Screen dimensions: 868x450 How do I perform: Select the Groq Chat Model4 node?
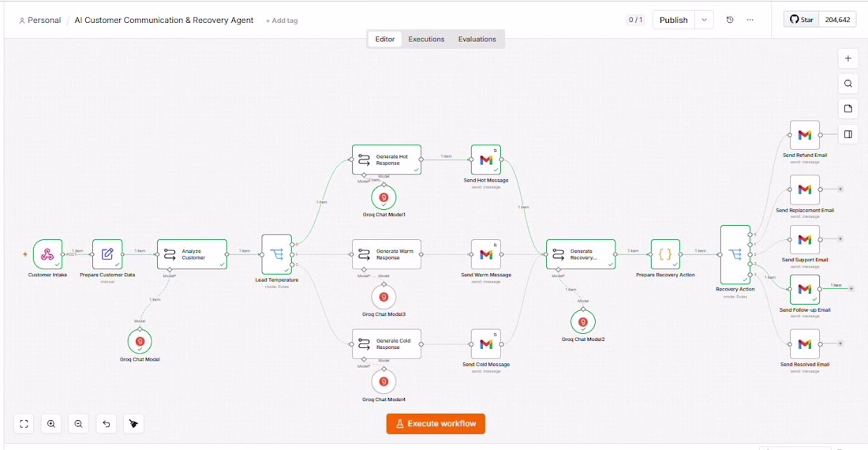[383, 381]
